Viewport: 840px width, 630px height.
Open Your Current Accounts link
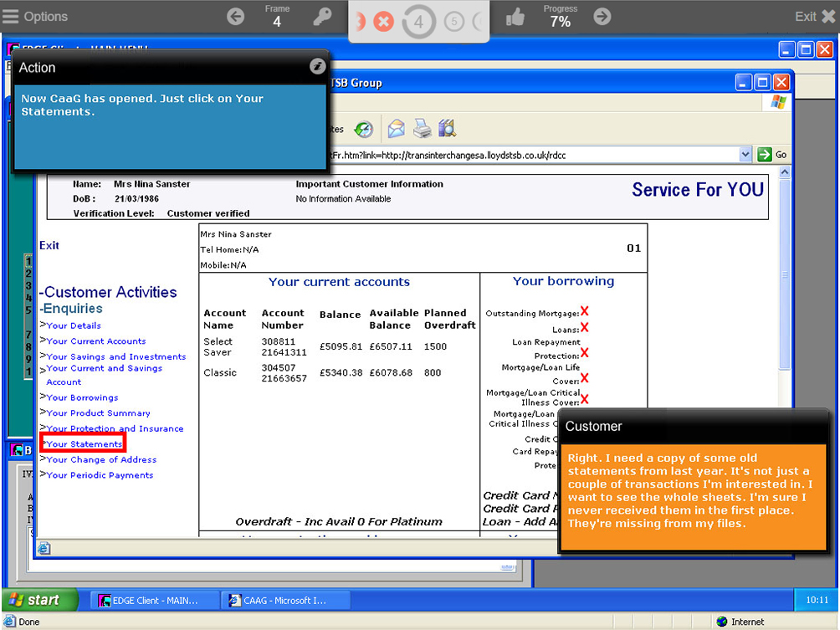tap(96, 341)
